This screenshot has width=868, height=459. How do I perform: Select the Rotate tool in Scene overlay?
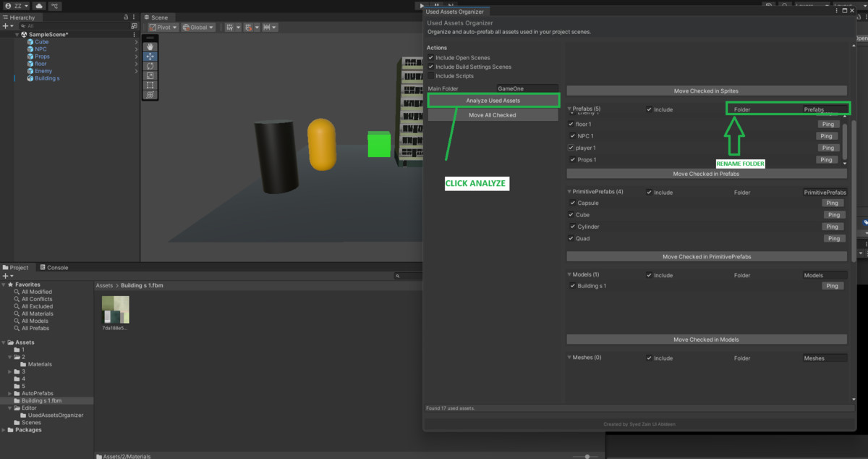150,66
